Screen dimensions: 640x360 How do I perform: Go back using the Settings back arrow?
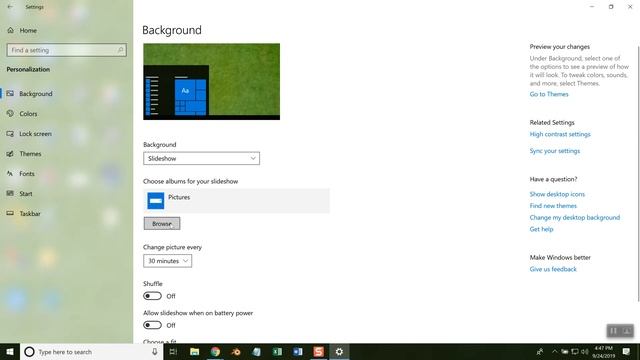(x=10, y=7)
